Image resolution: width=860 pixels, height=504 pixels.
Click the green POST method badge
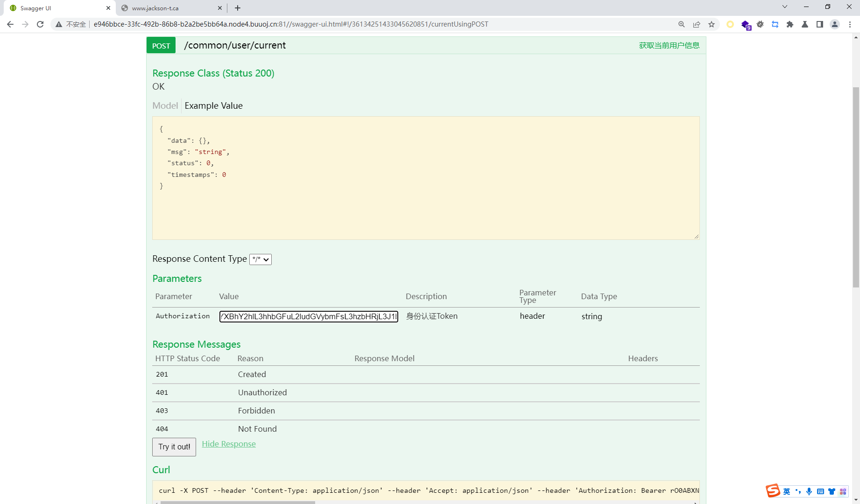pos(161,46)
